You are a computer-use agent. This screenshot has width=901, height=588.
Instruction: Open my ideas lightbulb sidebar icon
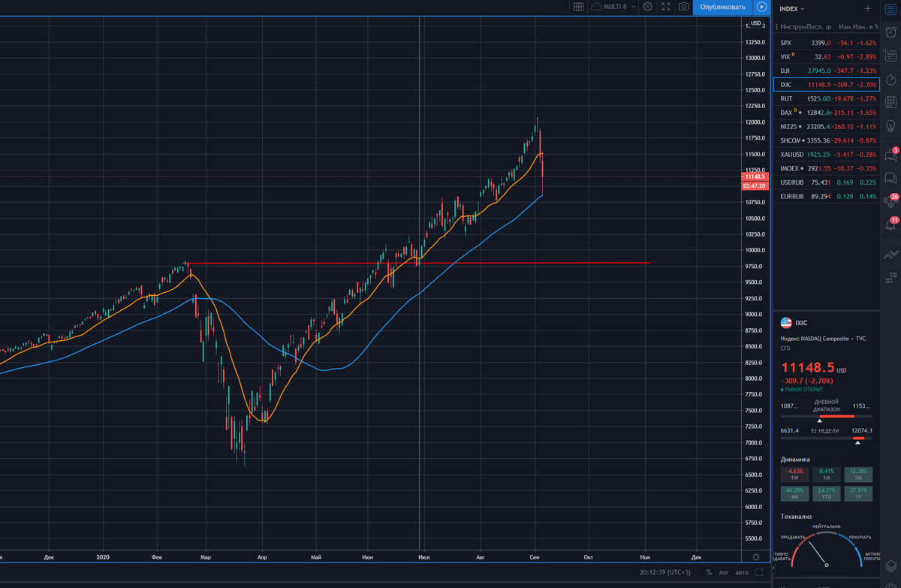pyautogui.click(x=890, y=125)
